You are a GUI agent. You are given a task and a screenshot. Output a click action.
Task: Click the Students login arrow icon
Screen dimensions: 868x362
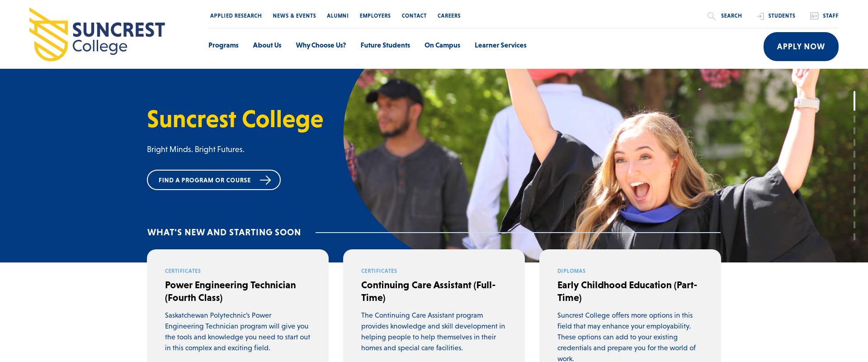pos(760,16)
